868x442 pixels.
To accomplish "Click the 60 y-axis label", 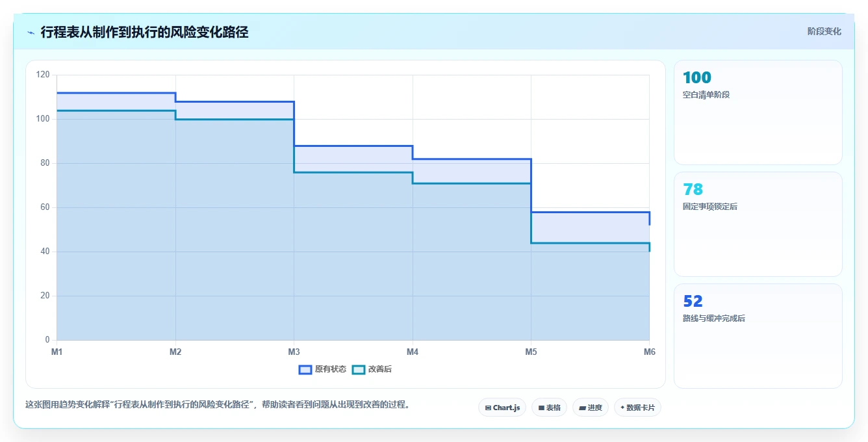I will pyautogui.click(x=45, y=207).
